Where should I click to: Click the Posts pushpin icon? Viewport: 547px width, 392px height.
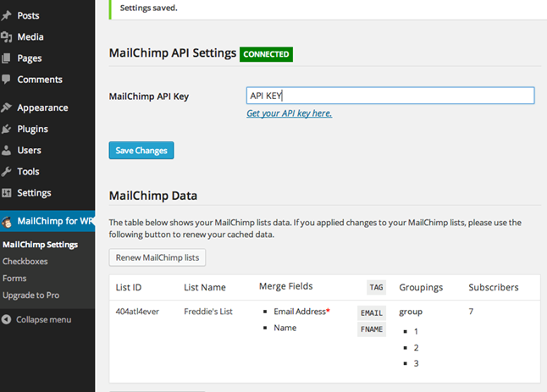click(x=6, y=15)
